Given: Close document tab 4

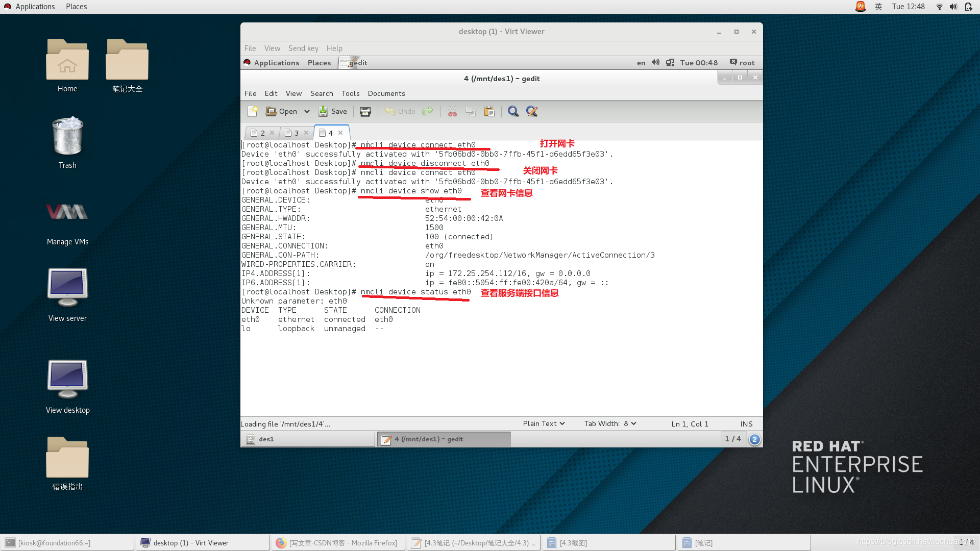Looking at the screenshot, I should tap(340, 133).
